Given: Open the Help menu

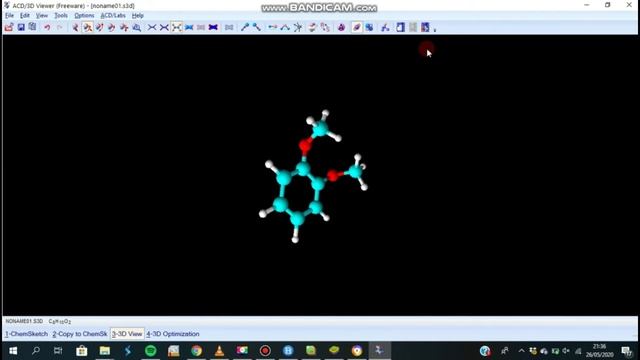Looking at the screenshot, I should pyautogui.click(x=138, y=16).
